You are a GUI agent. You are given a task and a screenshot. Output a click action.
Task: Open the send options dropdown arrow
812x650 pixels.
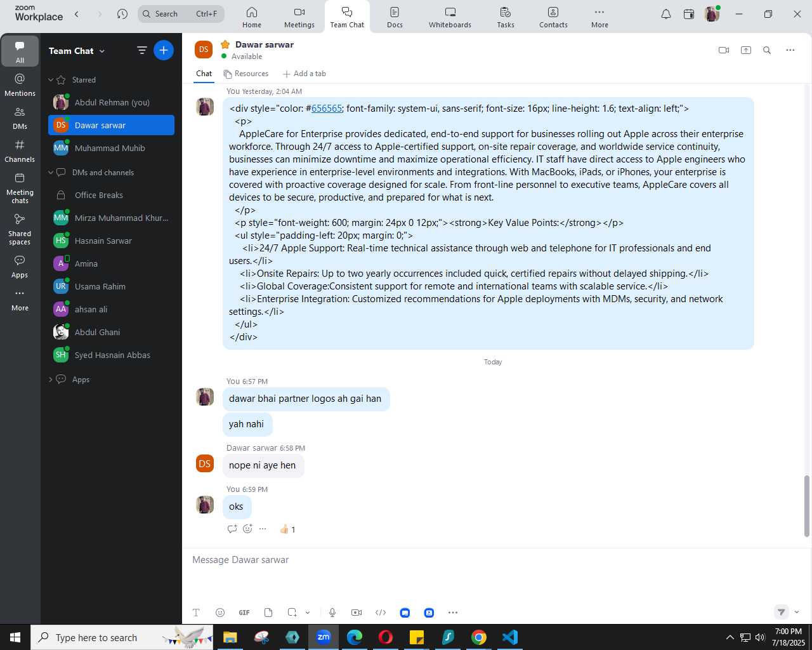[797, 612]
